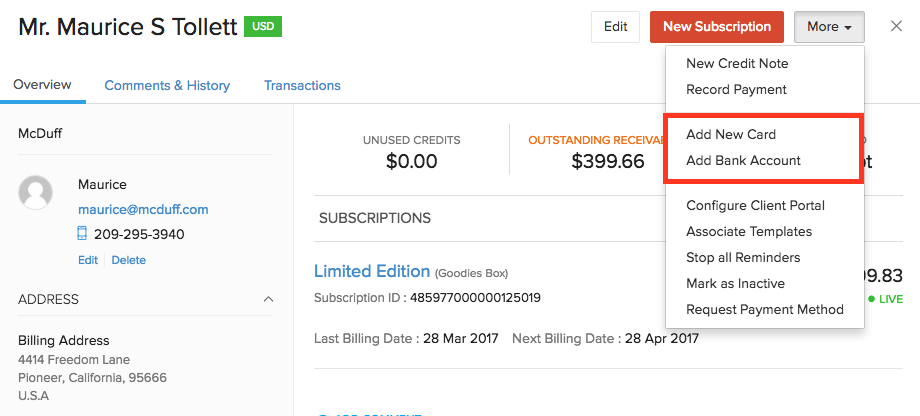Select New Credit Note from menu
Image resolution: width=920 pixels, height=416 pixels.
pyautogui.click(x=737, y=63)
